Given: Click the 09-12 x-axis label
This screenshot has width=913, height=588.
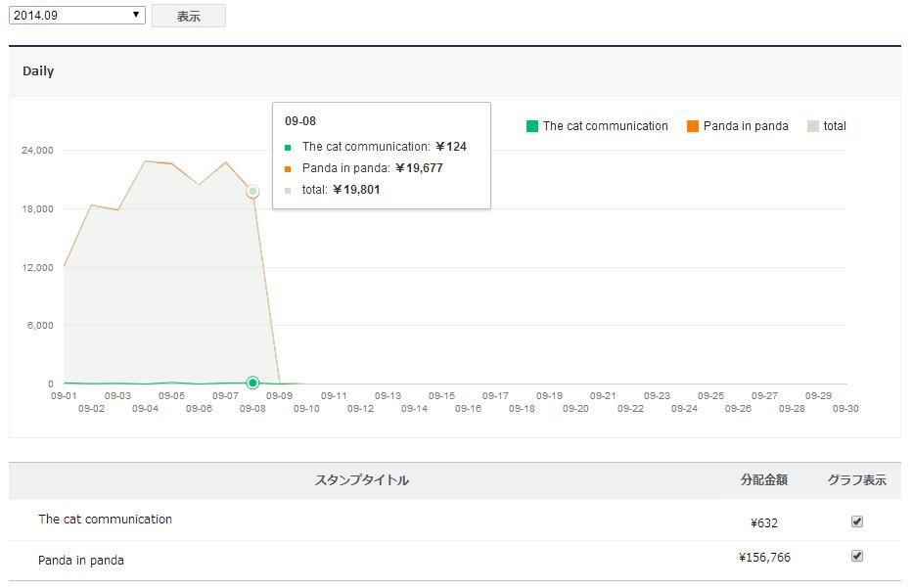Looking at the screenshot, I should pos(360,409).
